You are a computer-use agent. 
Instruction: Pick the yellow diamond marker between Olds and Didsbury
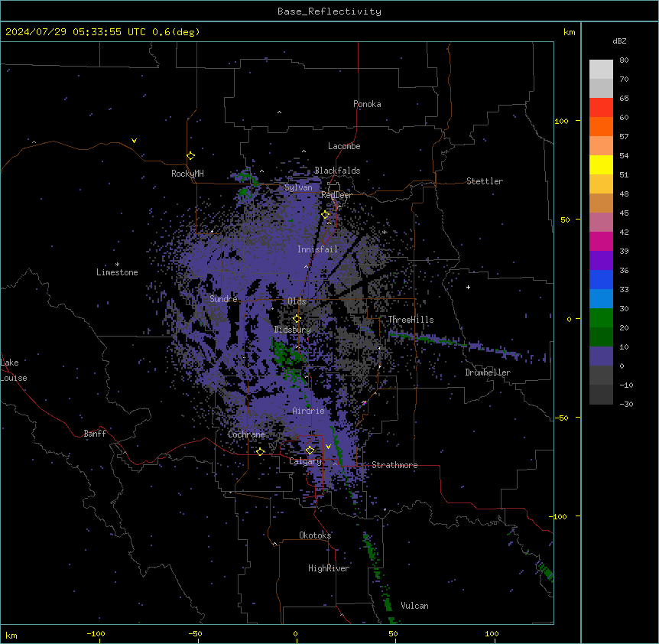click(x=297, y=319)
